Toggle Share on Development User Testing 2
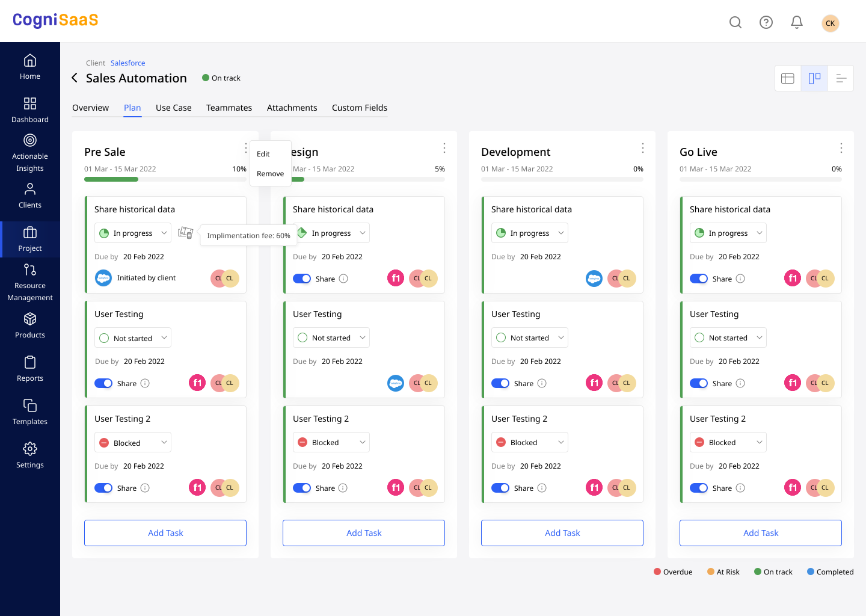 [x=500, y=488]
